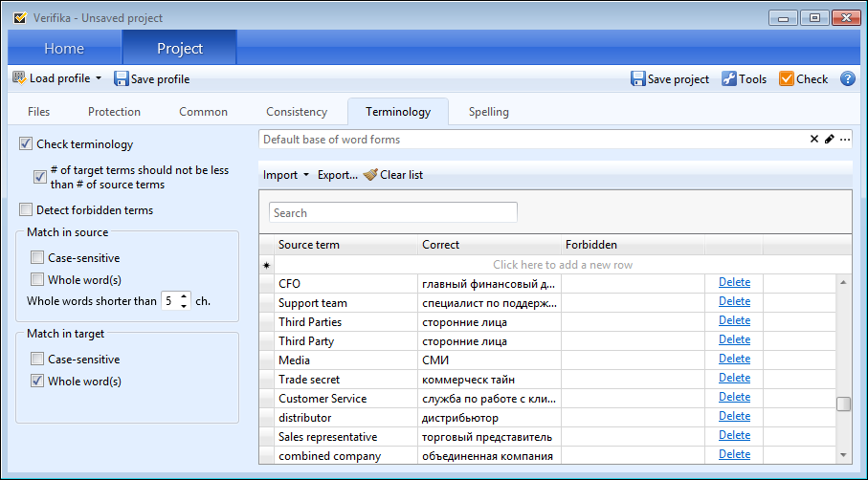Toggle target terms count checkbox

point(39,177)
